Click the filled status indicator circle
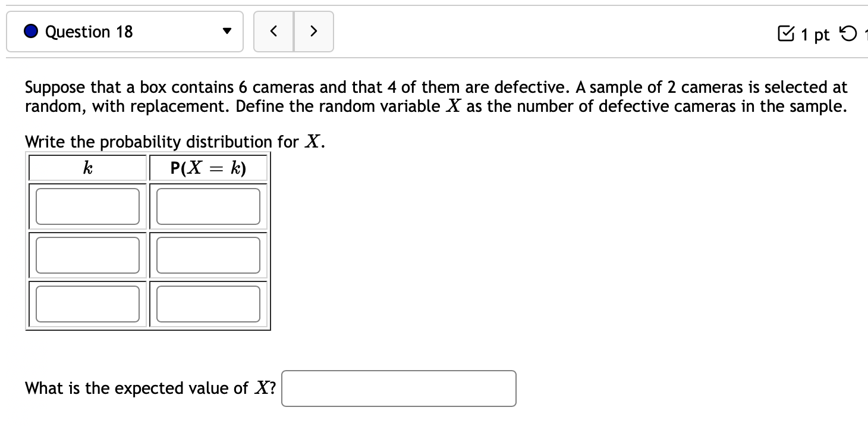The height and width of the screenshot is (426, 868). point(30,31)
